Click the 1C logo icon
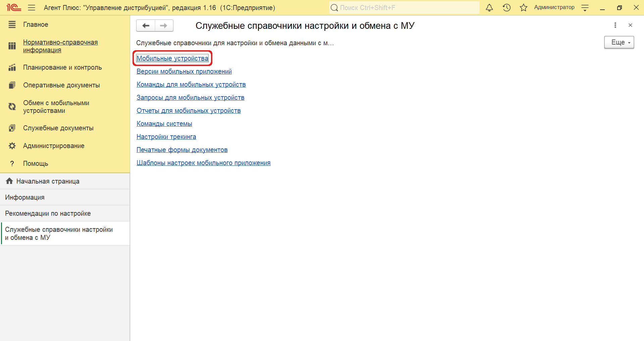The height and width of the screenshot is (341, 644). click(x=14, y=7)
